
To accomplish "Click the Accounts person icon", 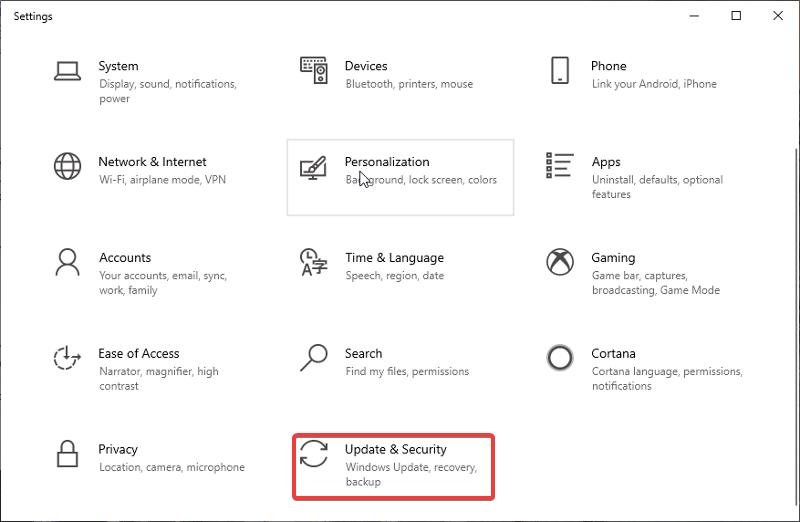I will (68, 262).
